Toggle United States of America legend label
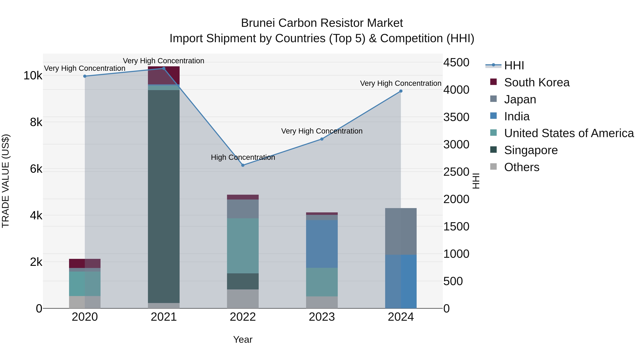Image resolution: width=644 pixels, height=362 pixels. coord(569,133)
